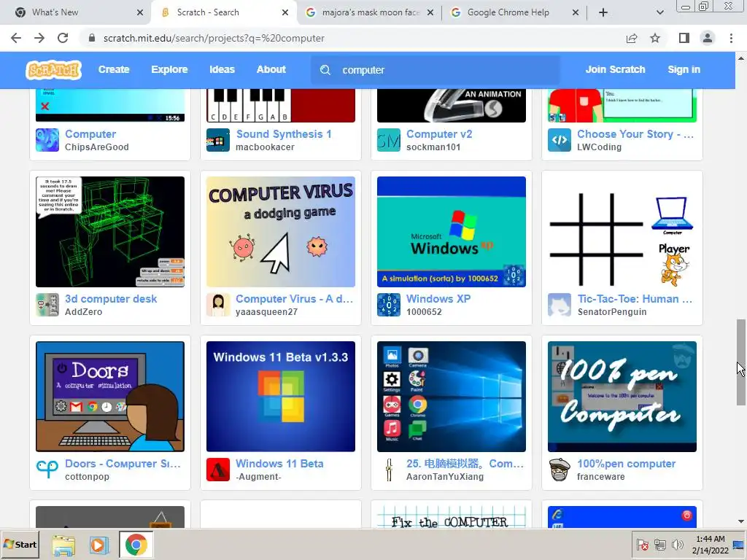Open the Chrome profile avatar
The width and height of the screenshot is (747, 560).
[x=708, y=38]
